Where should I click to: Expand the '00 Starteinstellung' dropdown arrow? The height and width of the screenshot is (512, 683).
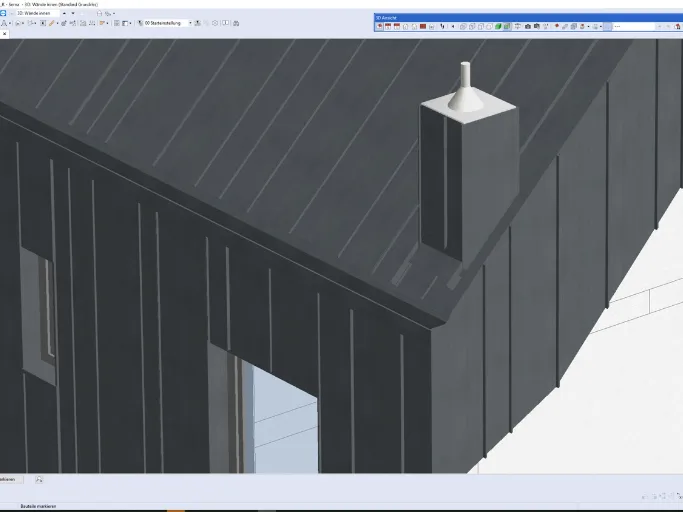click(x=190, y=23)
